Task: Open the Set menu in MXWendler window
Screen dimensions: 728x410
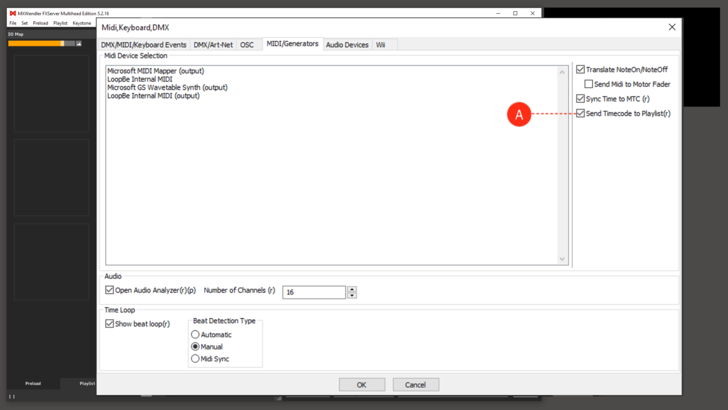Action: (x=25, y=23)
